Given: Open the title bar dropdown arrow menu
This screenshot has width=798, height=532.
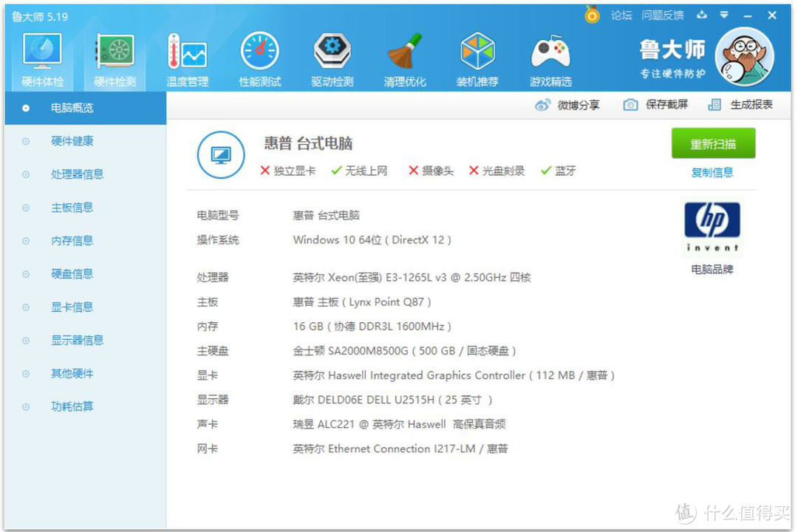Looking at the screenshot, I should tap(723, 14).
